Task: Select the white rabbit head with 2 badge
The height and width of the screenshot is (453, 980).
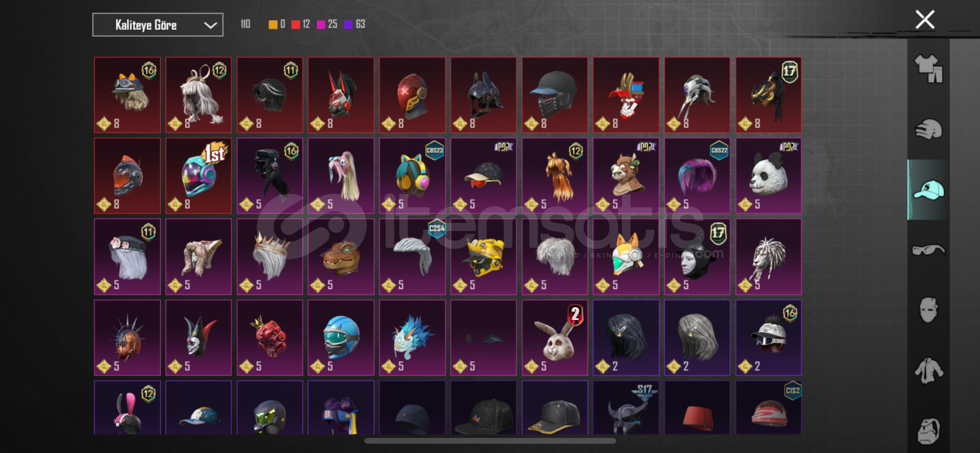Action: pyautogui.click(x=555, y=338)
